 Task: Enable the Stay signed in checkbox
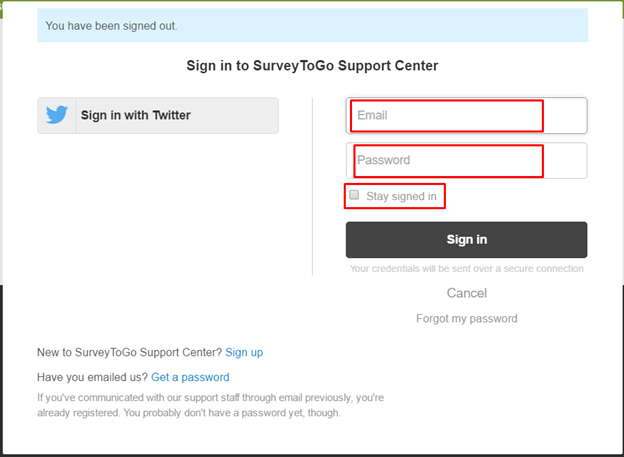pos(354,195)
